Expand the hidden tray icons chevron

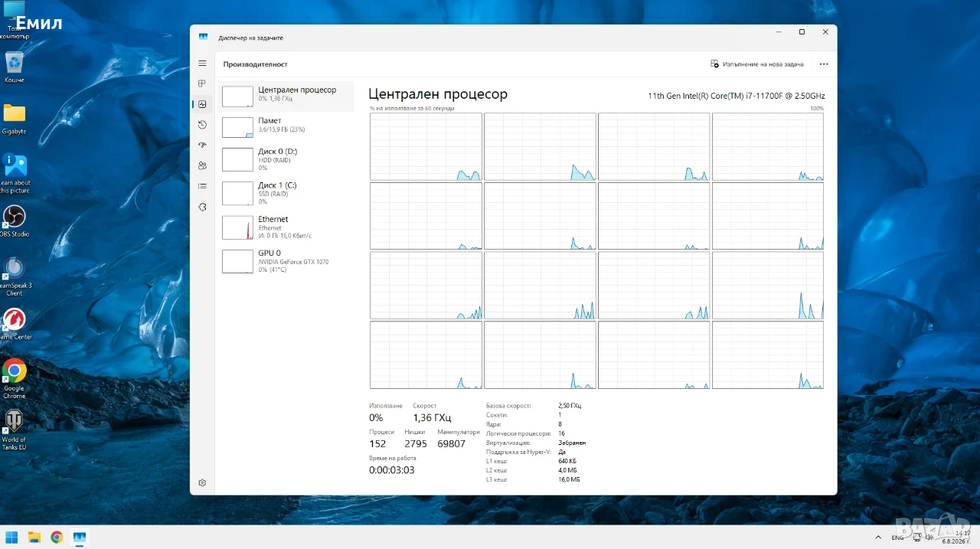tap(877, 538)
